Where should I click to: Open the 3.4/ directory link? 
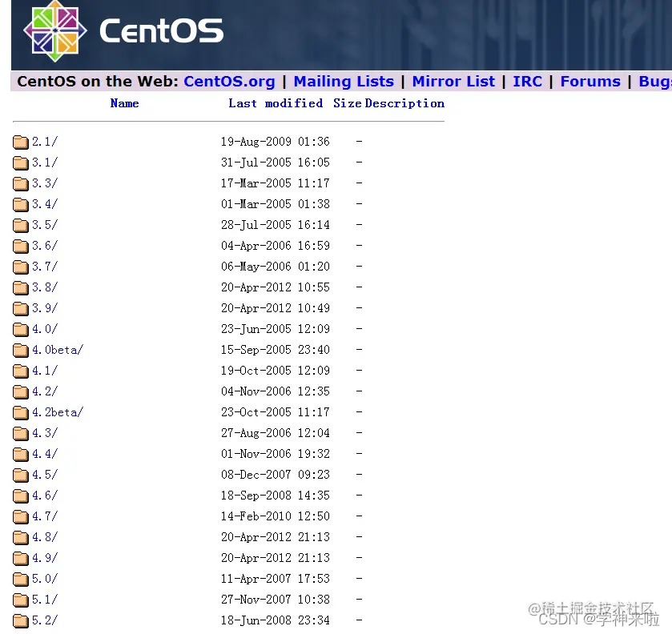click(45, 204)
